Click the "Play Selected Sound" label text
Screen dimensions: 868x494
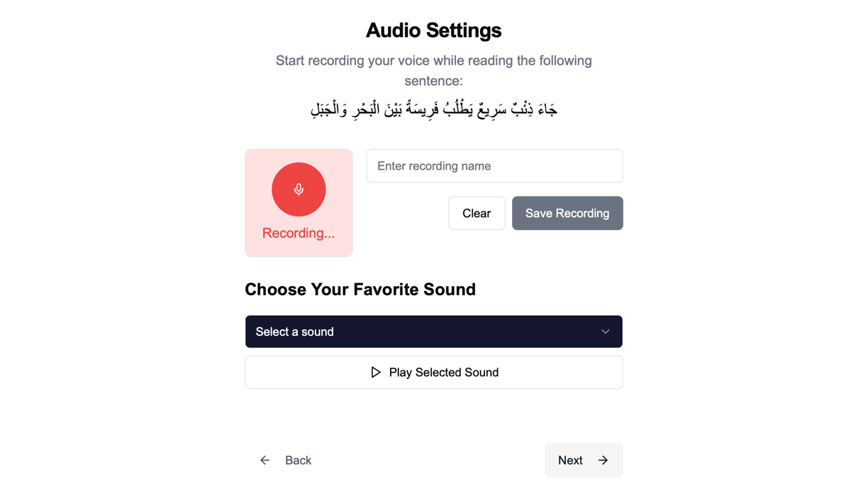[x=444, y=373]
